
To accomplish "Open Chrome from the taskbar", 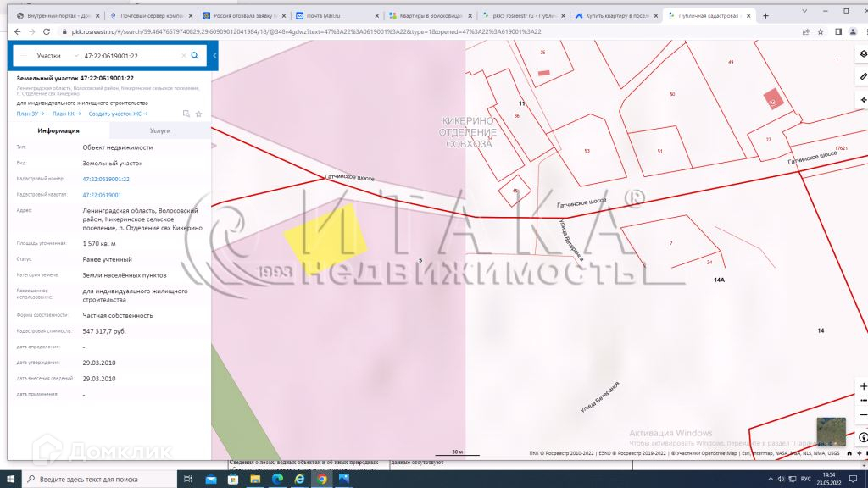I will coord(321,479).
